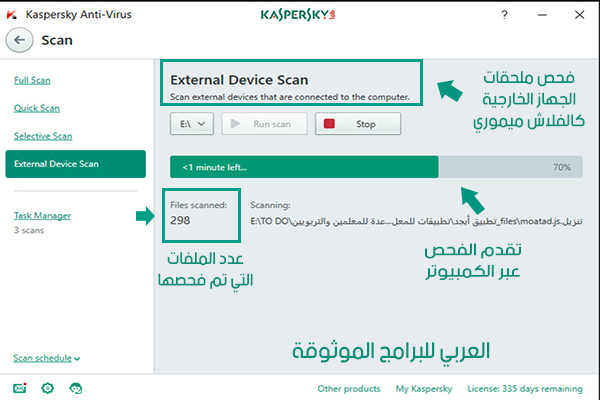The height and width of the screenshot is (400, 600).
Task: Click the disabled Run scan button
Action: (x=264, y=124)
